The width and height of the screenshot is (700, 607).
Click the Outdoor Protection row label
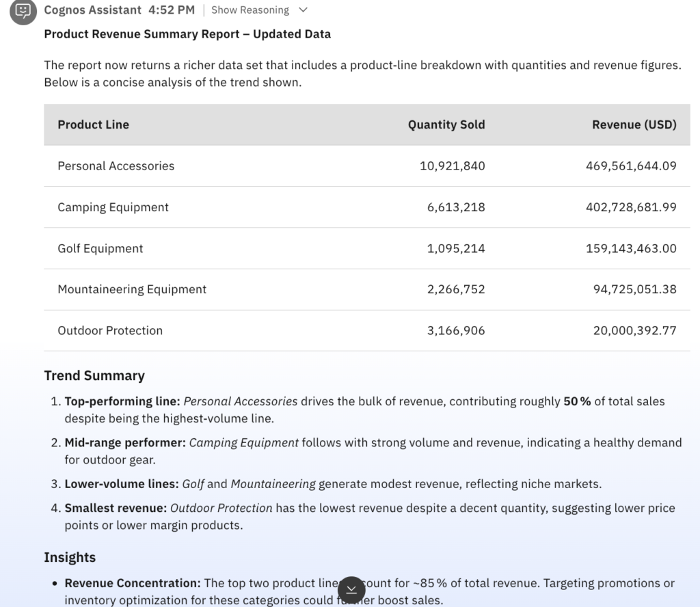[109, 330]
